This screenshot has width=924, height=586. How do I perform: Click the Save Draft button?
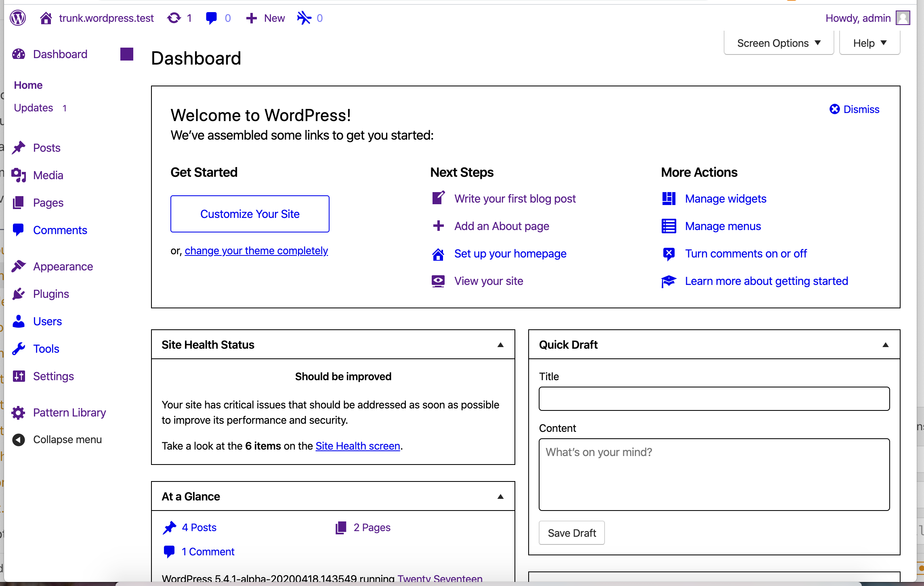pyautogui.click(x=572, y=533)
